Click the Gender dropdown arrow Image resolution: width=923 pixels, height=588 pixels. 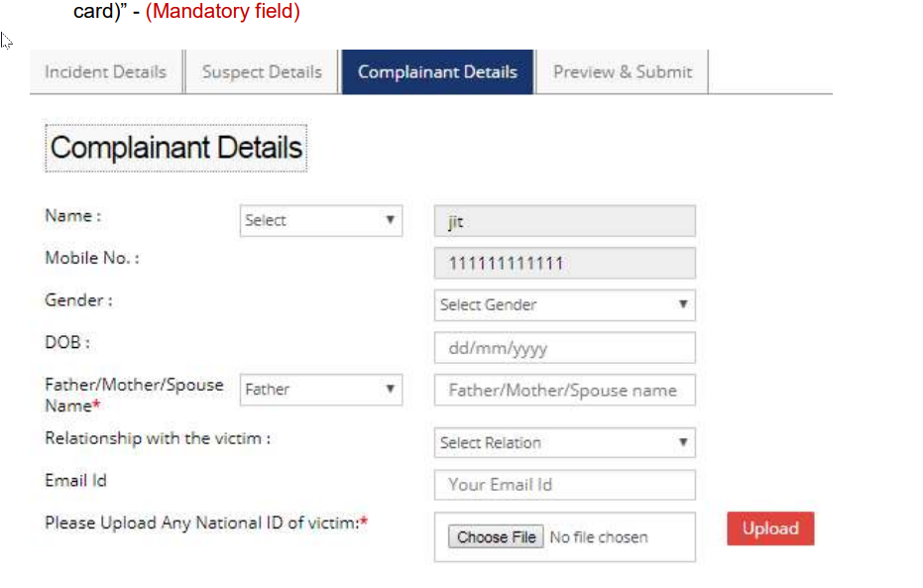pos(684,304)
